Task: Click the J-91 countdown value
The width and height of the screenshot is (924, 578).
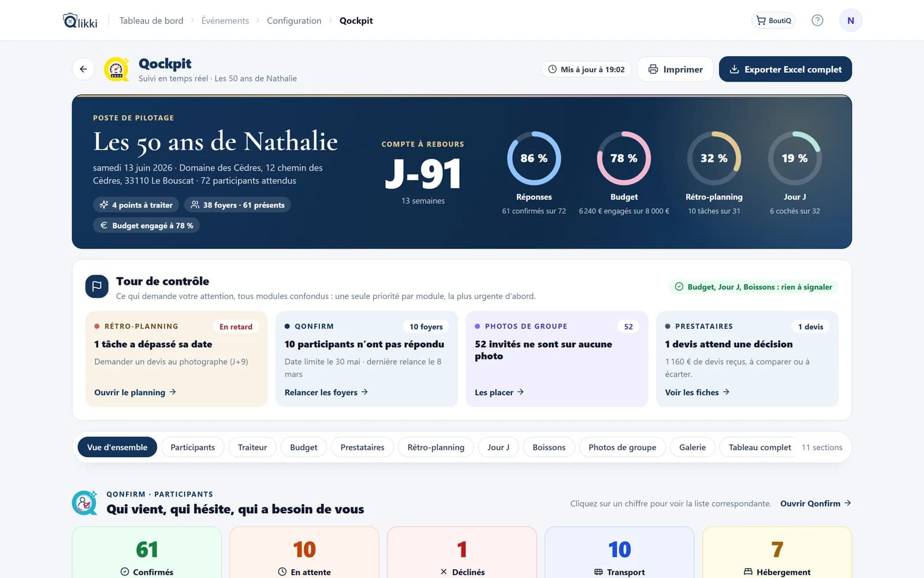Action: click(x=423, y=174)
